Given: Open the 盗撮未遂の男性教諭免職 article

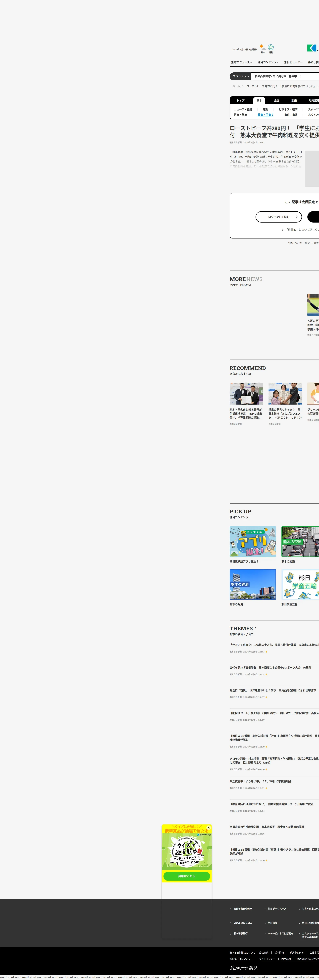Looking at the screenshot, I should (266, 827).
